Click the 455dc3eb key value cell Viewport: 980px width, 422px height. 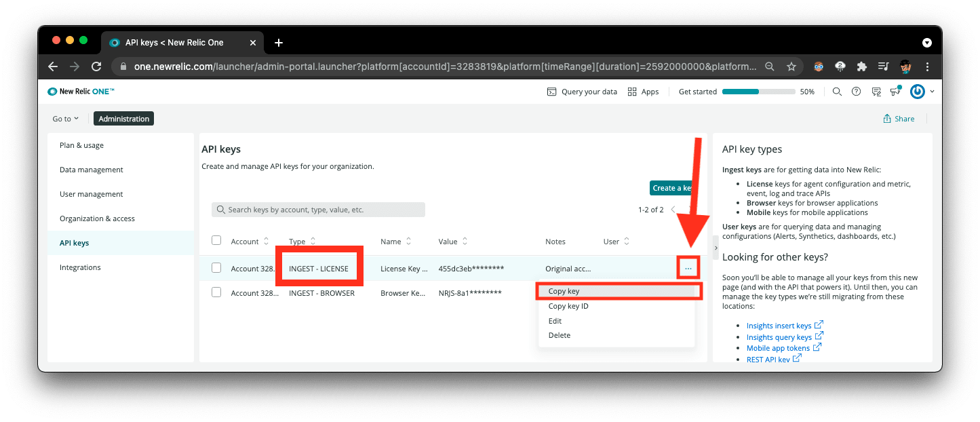click(x=471, y=269)
